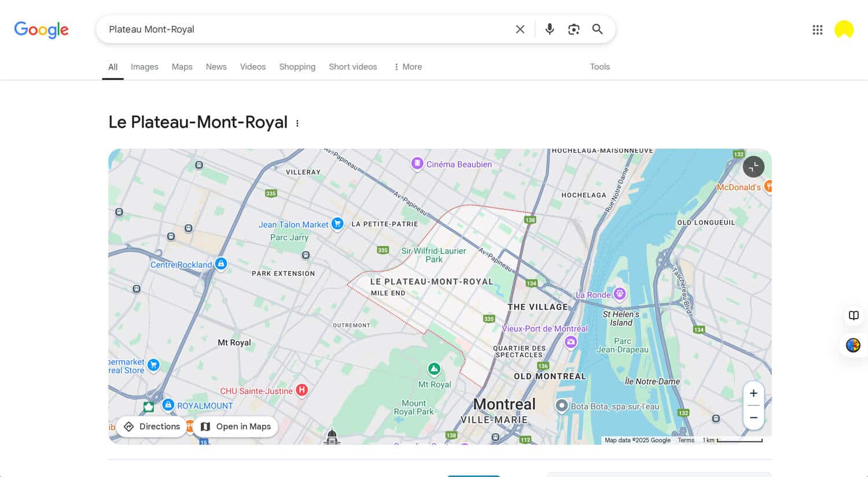868x477 pixels.
Task: Click the La Ronde amusement park marker
Action: [619, 294]
